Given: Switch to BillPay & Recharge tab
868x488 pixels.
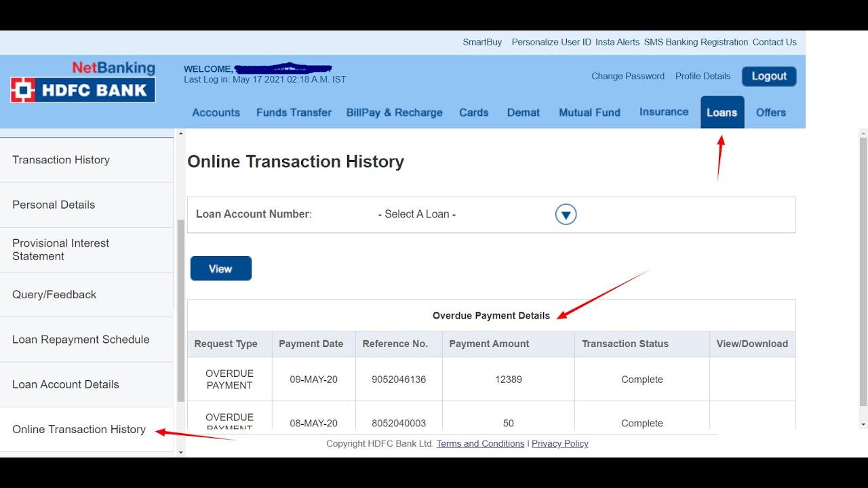Looking at the screenshot, I should tap(395, 113).
